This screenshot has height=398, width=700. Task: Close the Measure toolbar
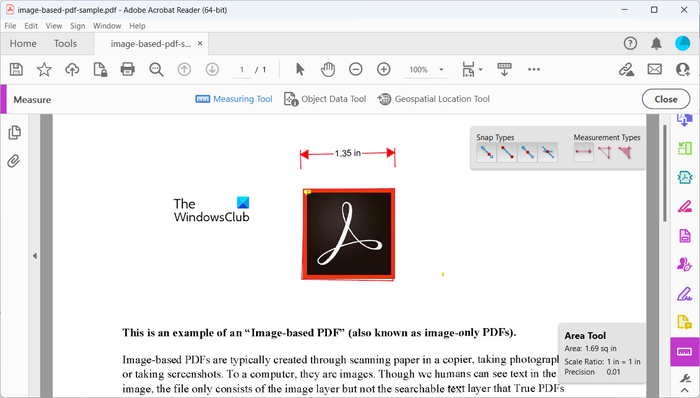click(x=666, y=99)
